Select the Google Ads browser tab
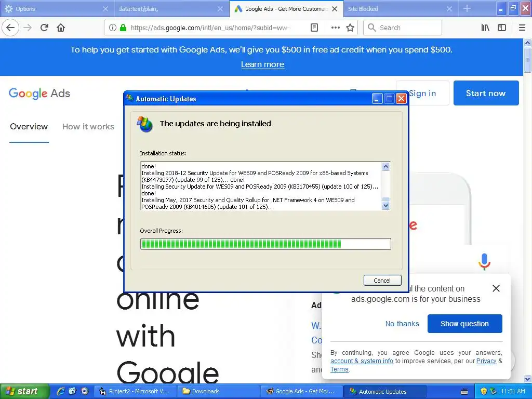Screen dimensions: 532x399 pos(286,9)
